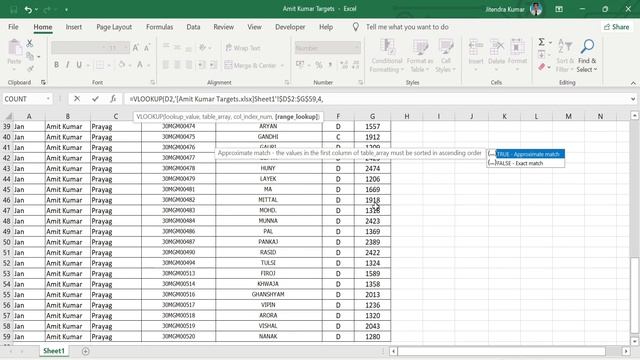Click Percent Style icon
The height and width of the screenshot is (360, 640).
(319, 64)
